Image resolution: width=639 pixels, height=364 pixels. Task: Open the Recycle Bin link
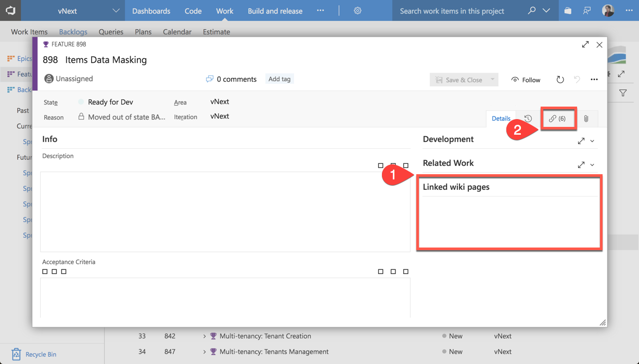(41, 354)
